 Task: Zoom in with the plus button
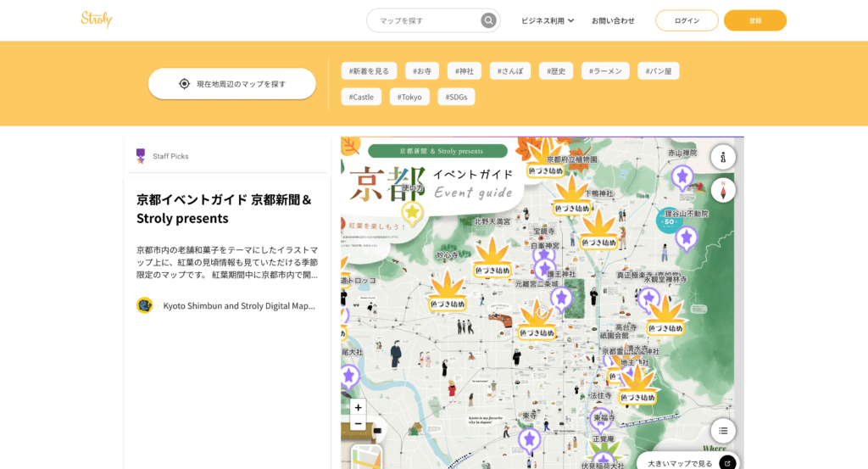359,408
